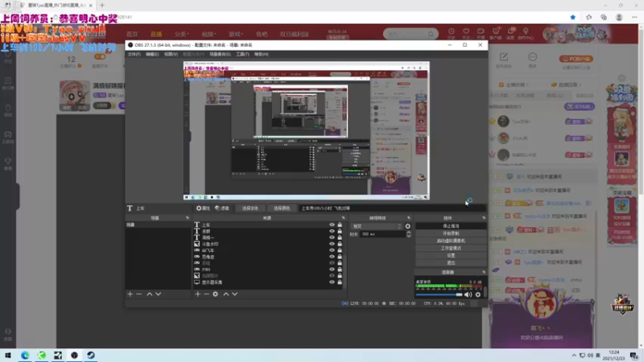Mute the desktop audio speaker icon
Screen dimensions: 644x362
pos(469,294)
